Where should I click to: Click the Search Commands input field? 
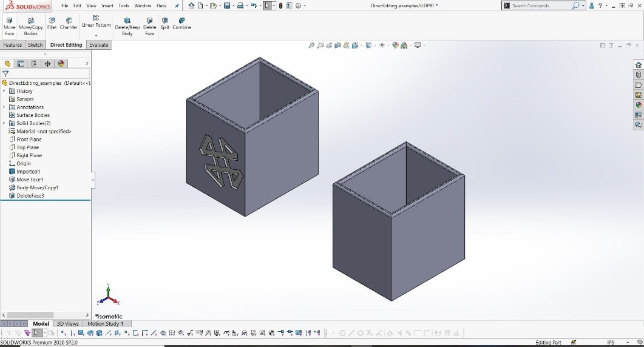click(540, 5)
